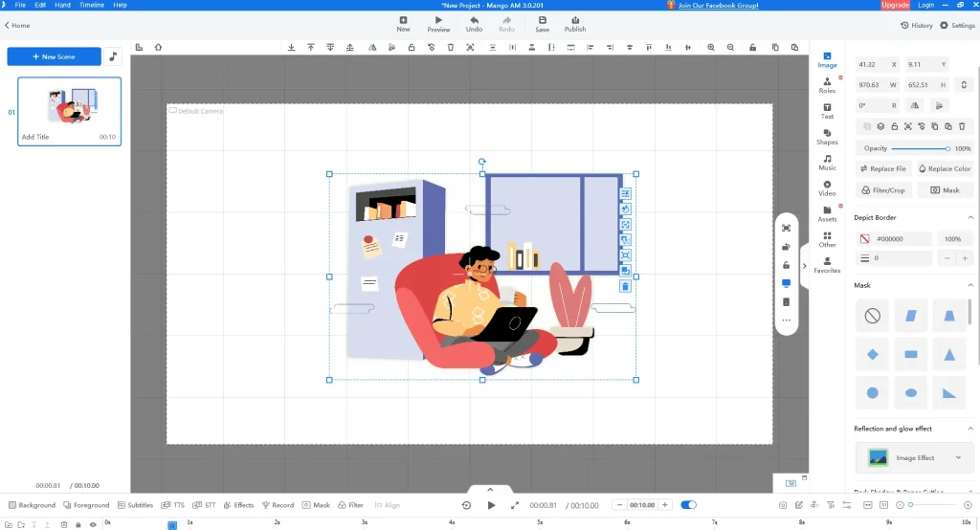The image size is (980, 530).
Task: Open the Roles panel in sidebar
Action: (827, 85)
